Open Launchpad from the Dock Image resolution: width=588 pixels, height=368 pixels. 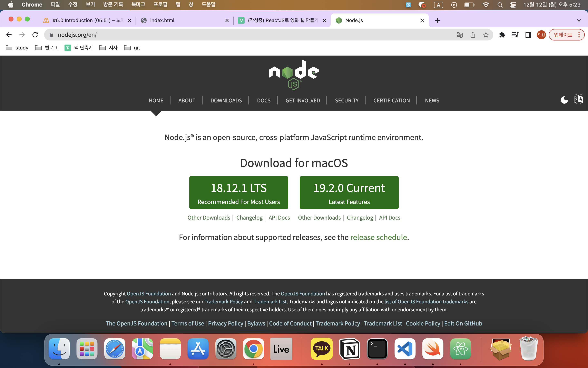87,349
